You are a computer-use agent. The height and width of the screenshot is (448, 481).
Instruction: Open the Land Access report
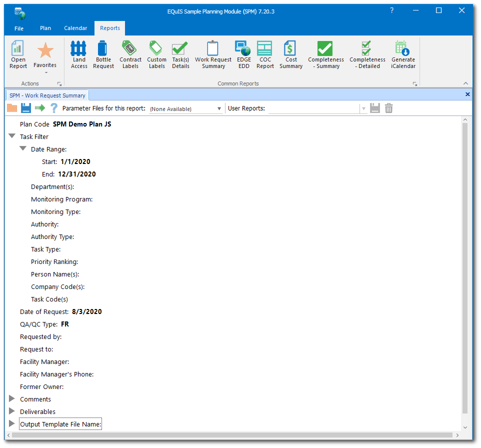pyautogui.click(x=78, y=54)
